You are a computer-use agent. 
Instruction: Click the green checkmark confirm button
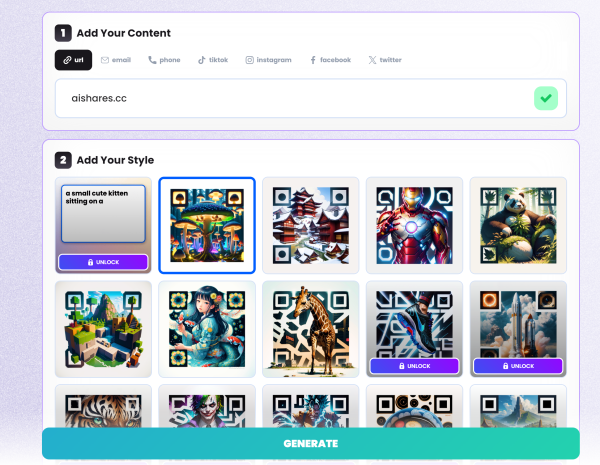point(546,98)
